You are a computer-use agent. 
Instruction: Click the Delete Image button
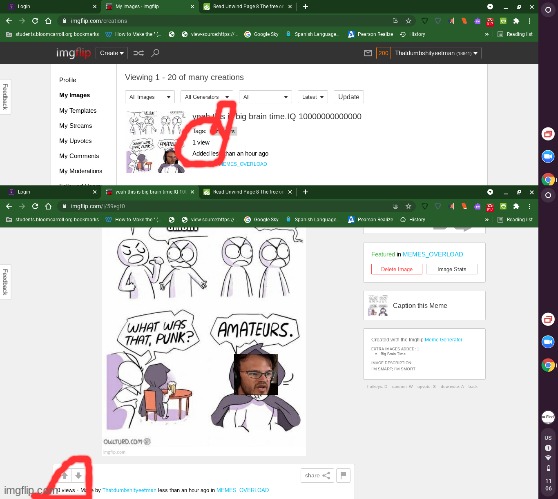tap(396, 269)
